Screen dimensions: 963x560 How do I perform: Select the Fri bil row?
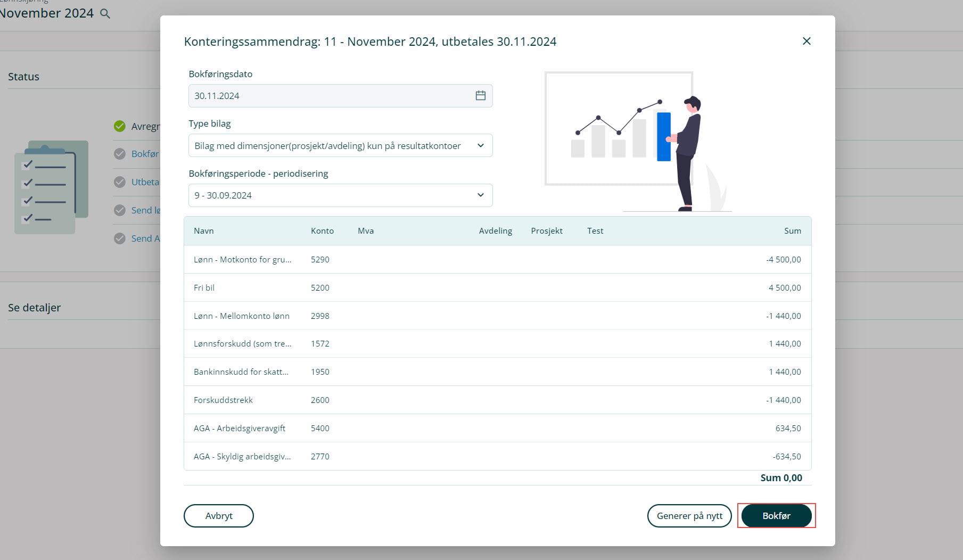pyautogui.click(x=497, y=287)
